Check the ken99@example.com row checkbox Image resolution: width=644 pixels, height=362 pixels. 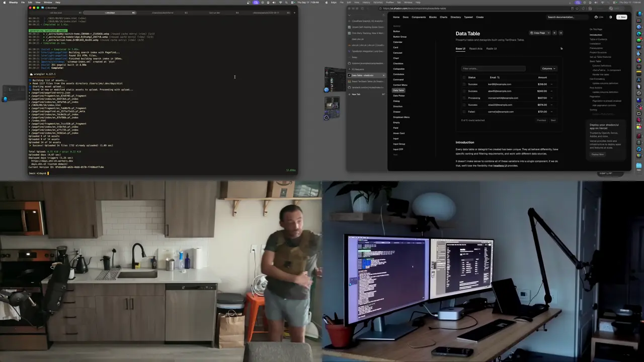464,84
